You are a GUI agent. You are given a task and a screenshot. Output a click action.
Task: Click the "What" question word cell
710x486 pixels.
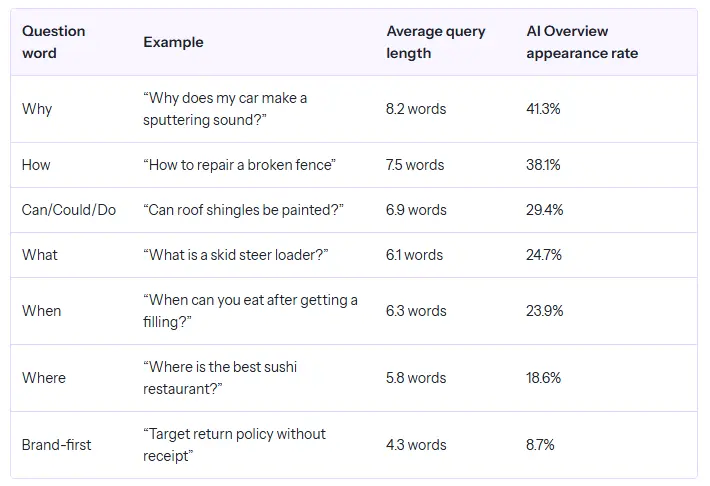click(x=40, y=255)
